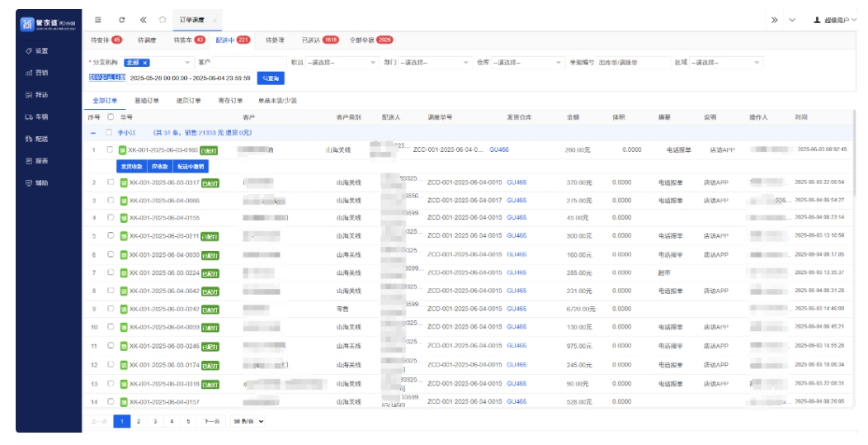This screenshot has width=868, height=445.
Task: Switch to the 待调度 tab
Action: pyautogui.click(x=147, y=40)
